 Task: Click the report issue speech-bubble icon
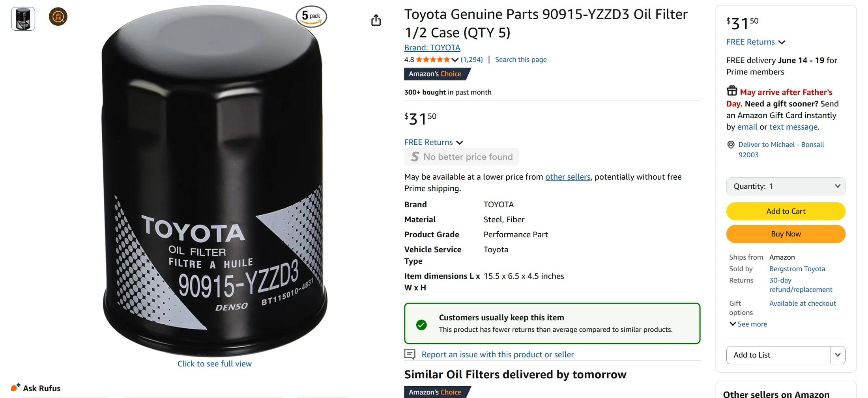(x=410, y=354)
